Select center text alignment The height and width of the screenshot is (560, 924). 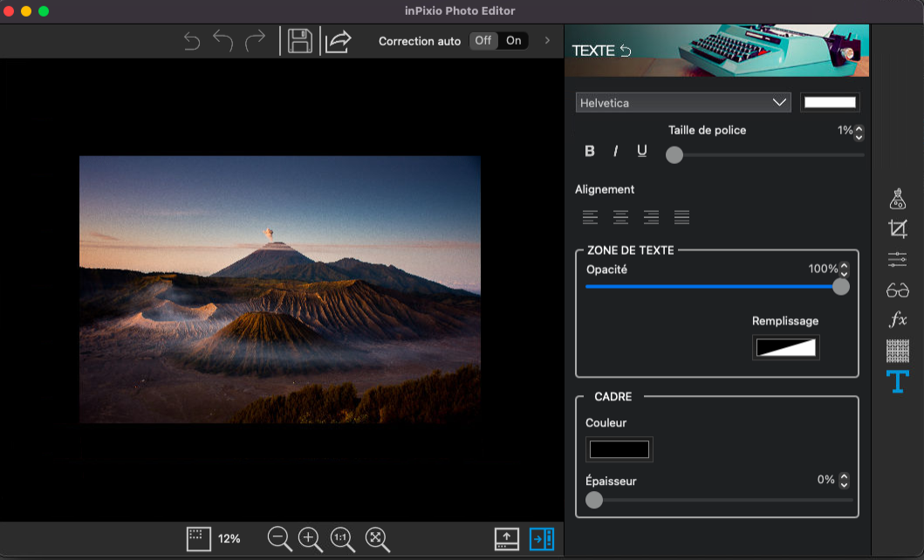[620, 217]
